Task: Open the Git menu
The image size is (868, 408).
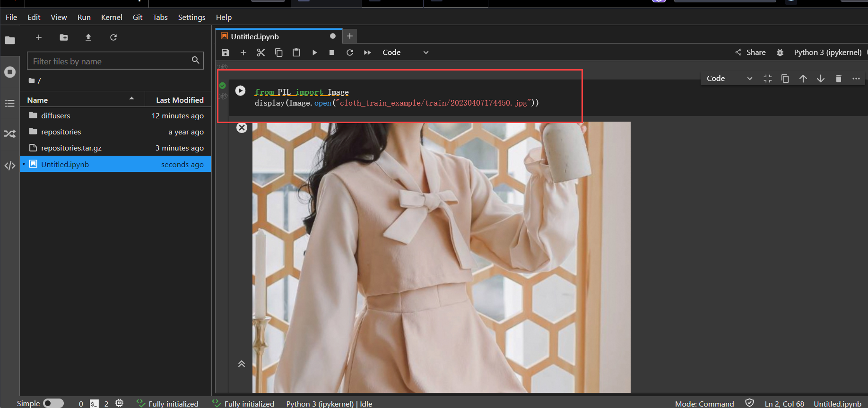Action: point(138,17)
